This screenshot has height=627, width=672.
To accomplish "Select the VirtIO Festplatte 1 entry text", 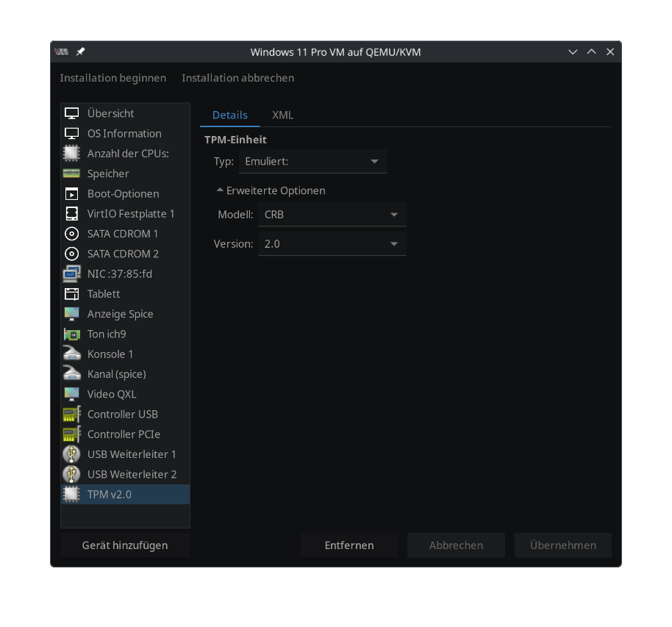I will 131,214.
